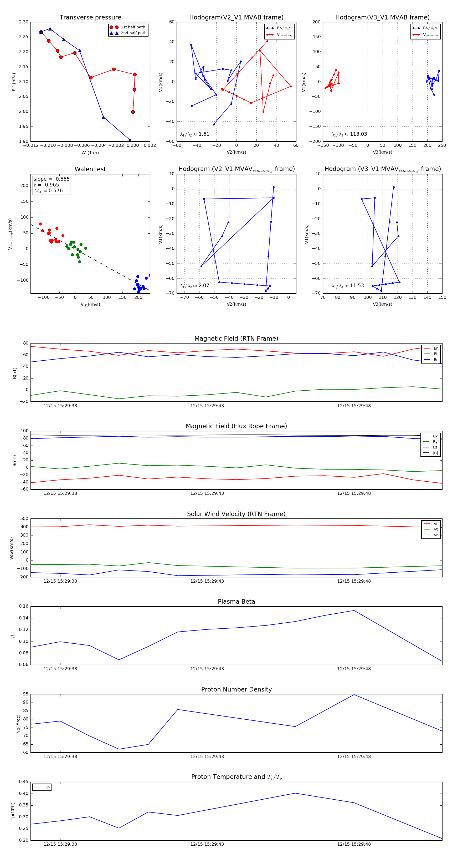The width and height of the screenshot is (473, 868).
Task: Click the eigenvalue ratio 113.03 label
Action: (x=349, y=134)
